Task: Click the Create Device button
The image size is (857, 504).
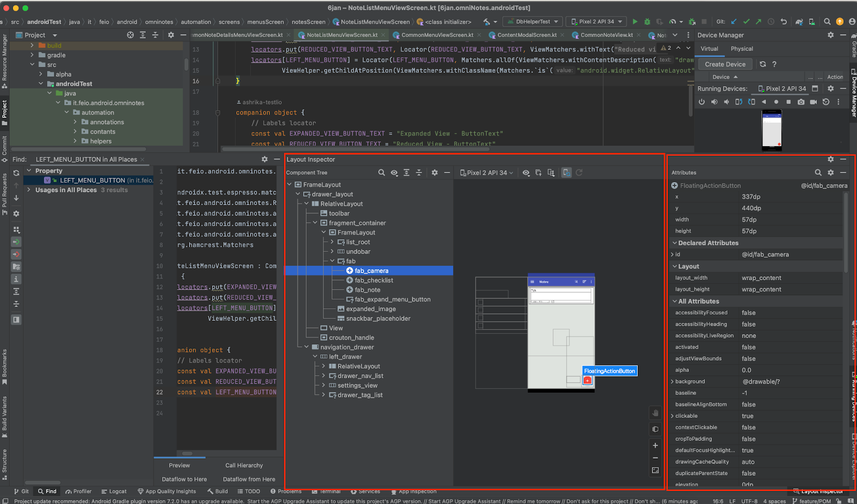Action: [725, 64]
